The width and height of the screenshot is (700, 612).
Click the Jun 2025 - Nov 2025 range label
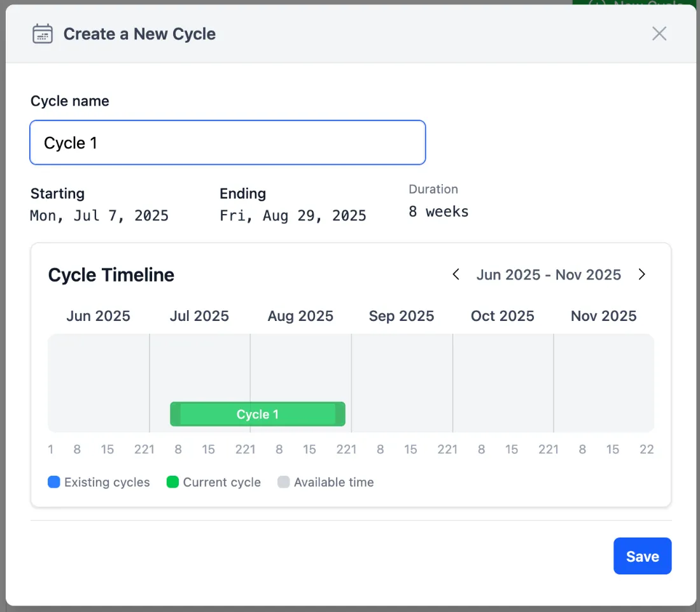[x=549, y=274]
